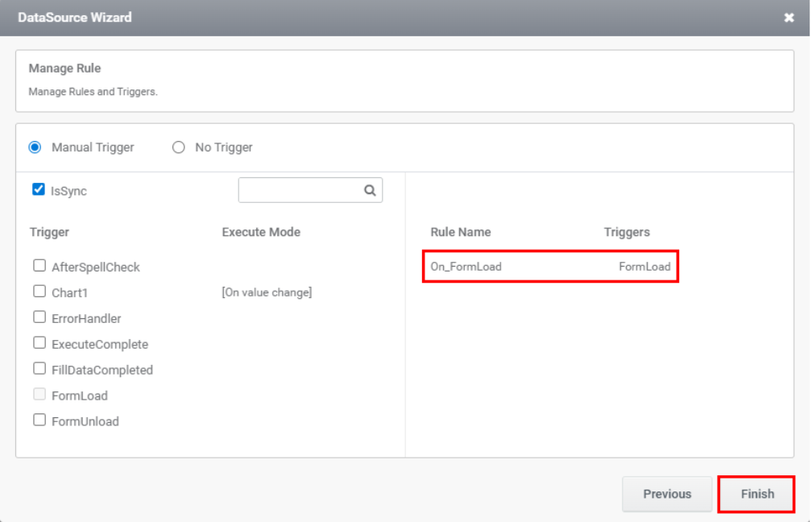Viewport: 812px width, 522px height.
Task: Close the DataSource Wizard dialog
Action: [789, 18]
